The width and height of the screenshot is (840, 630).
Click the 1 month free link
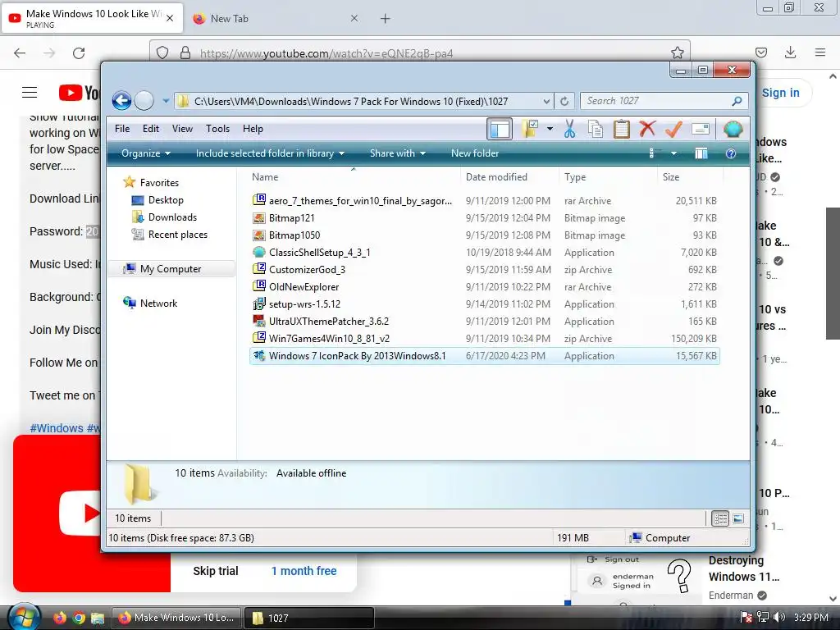click(x=304, y=571)
